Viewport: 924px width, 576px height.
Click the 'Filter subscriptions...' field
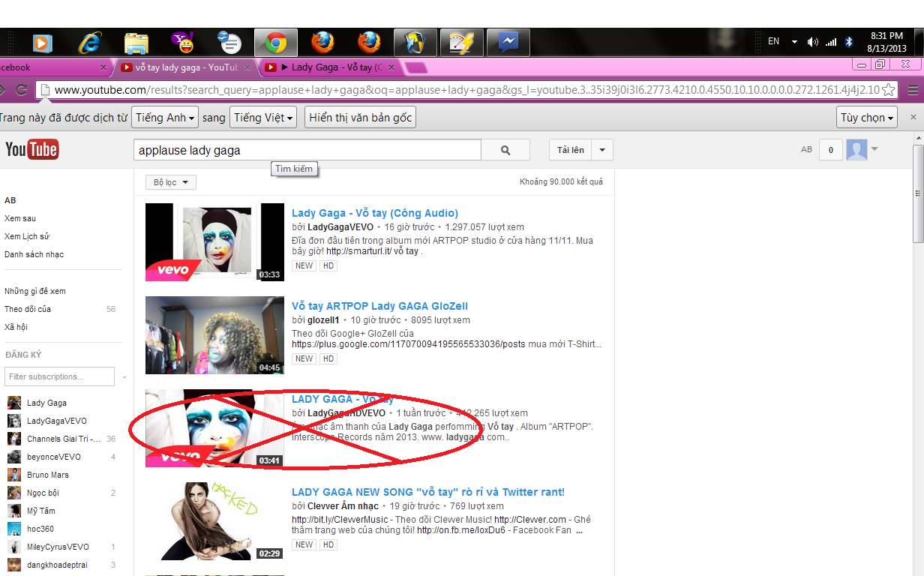click(59, 376)
